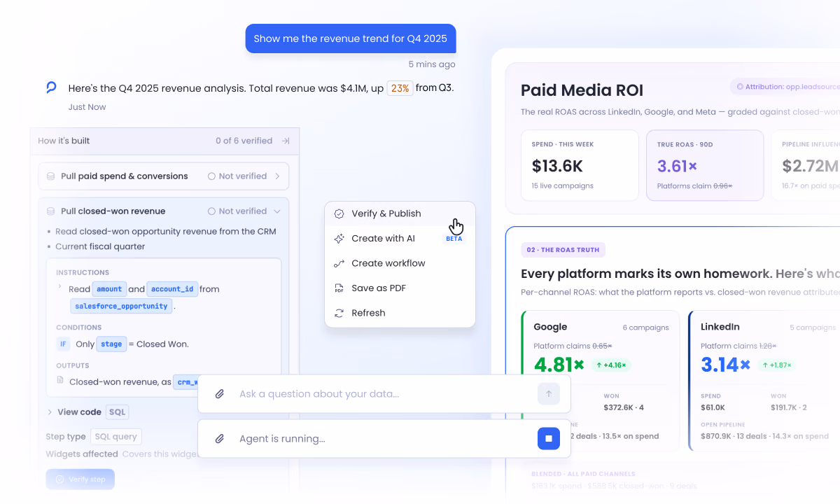Click the document icon beside Closed-won revenue output
This screenshot has height=504, width=840.
[x=61, y=381]
